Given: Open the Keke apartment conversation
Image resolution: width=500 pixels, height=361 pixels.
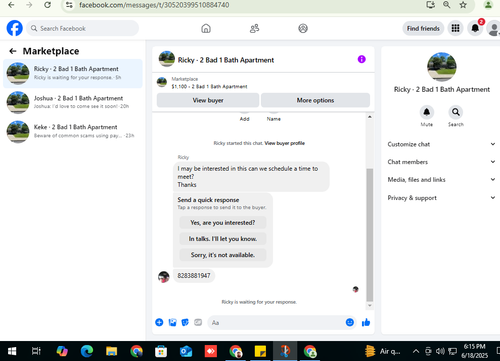Looking at the screenshot, I should click(73, 131).
